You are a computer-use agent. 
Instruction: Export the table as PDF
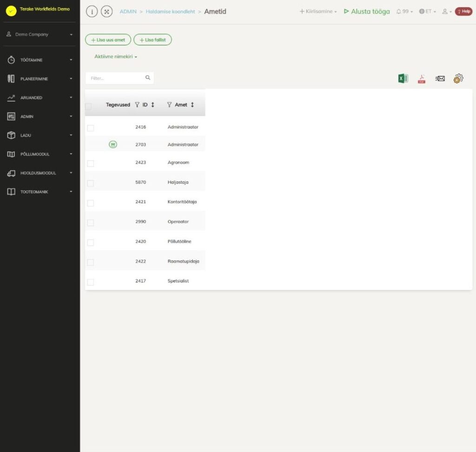pos(421,79)
